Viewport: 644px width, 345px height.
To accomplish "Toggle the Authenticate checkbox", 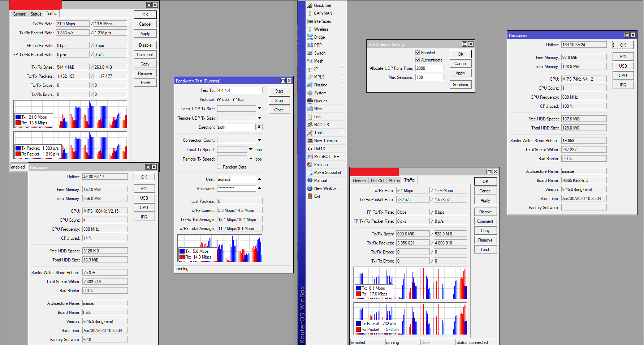I will click(x=418, y=60).
